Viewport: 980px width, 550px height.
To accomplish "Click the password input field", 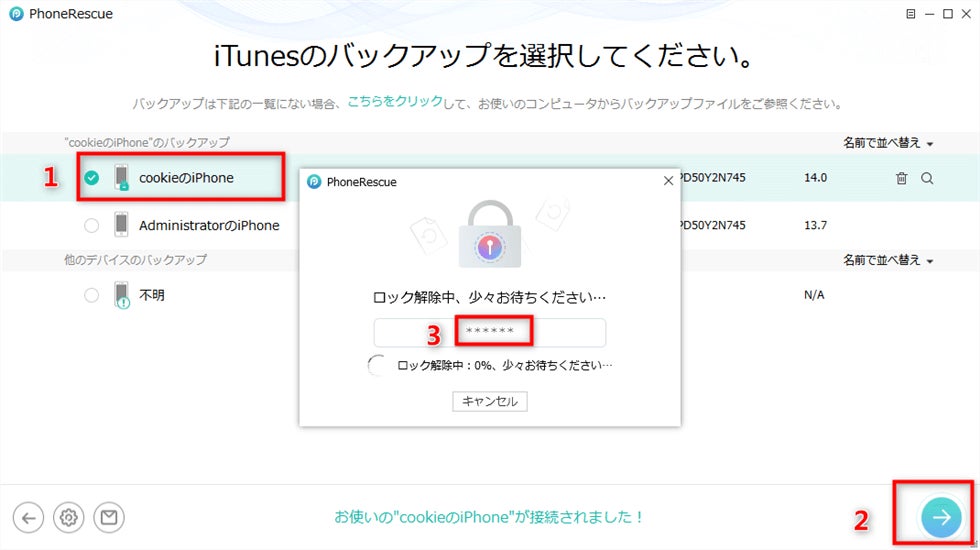I will (x=490, y=332).
